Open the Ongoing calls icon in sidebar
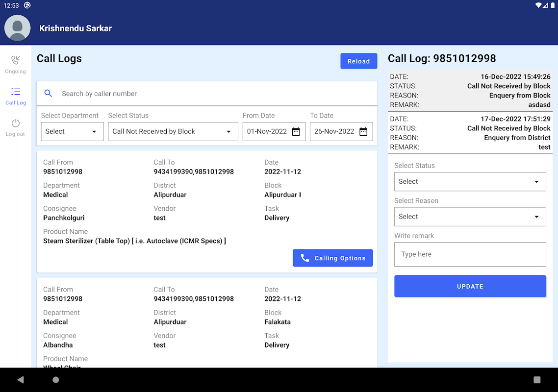Screen dimensions: 558x392 (x=16, y=60)
